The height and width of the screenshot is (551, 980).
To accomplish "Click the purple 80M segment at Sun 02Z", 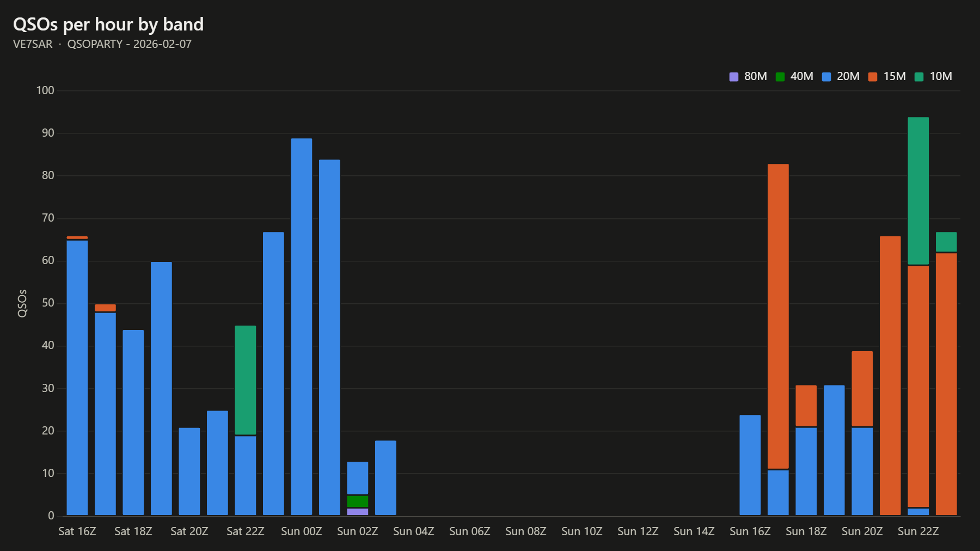I will point(358,512).
